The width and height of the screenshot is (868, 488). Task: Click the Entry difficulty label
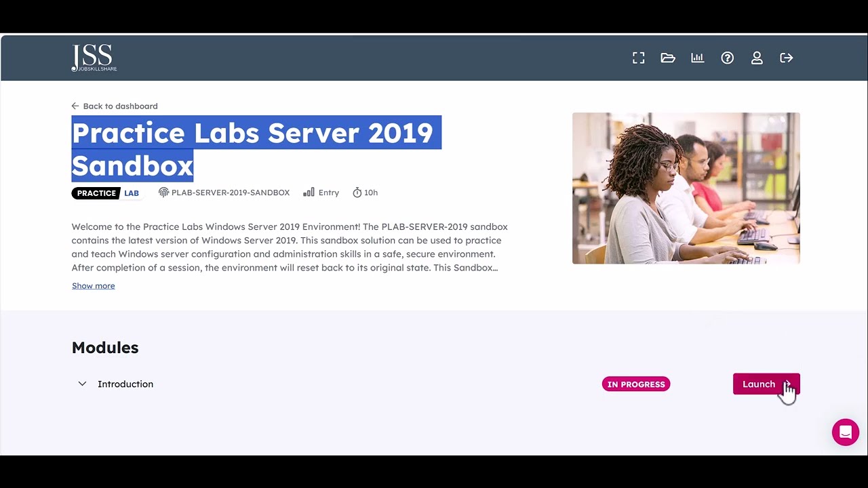(x=329, y=193)
